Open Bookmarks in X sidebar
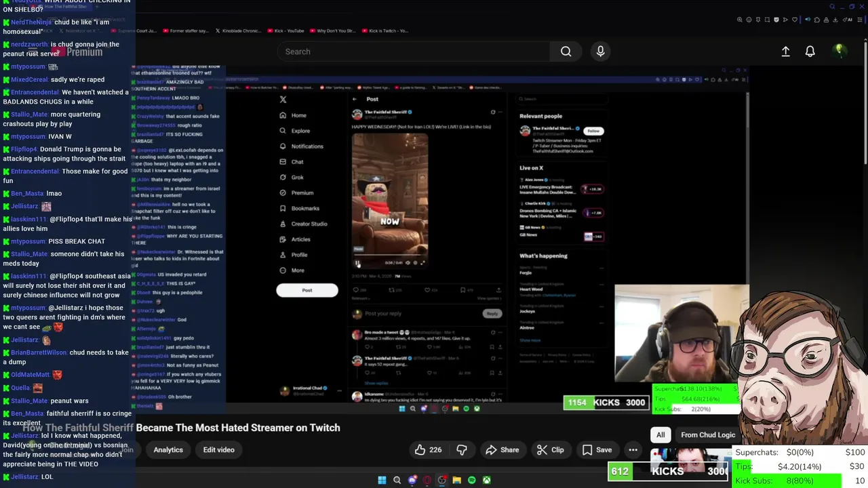The image size is (868, 488). [299, 208]
